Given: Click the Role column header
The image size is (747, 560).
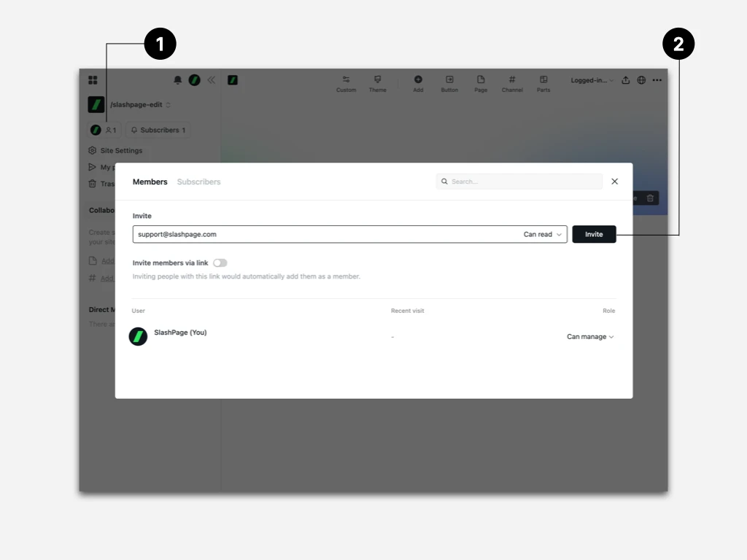Looking at the screenshot, I should [609, 311].
